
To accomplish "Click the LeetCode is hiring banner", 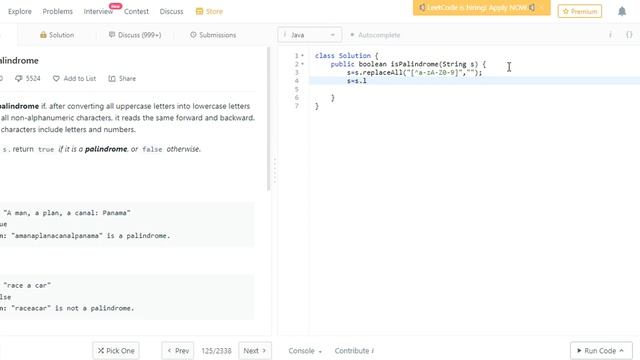I will tap(482, 8).
